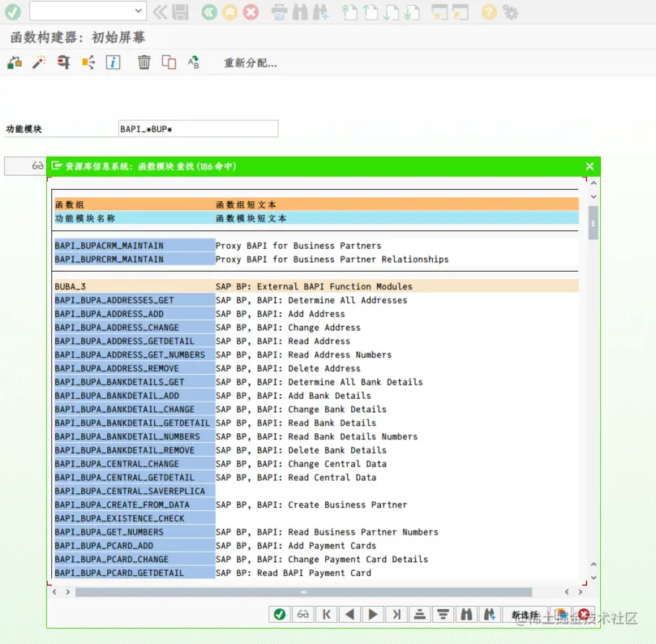
Task: Select BAPI_BUPA_ADDRESS_GETDETAIL module
Action: pyautogui.click(x=135, y=341)
